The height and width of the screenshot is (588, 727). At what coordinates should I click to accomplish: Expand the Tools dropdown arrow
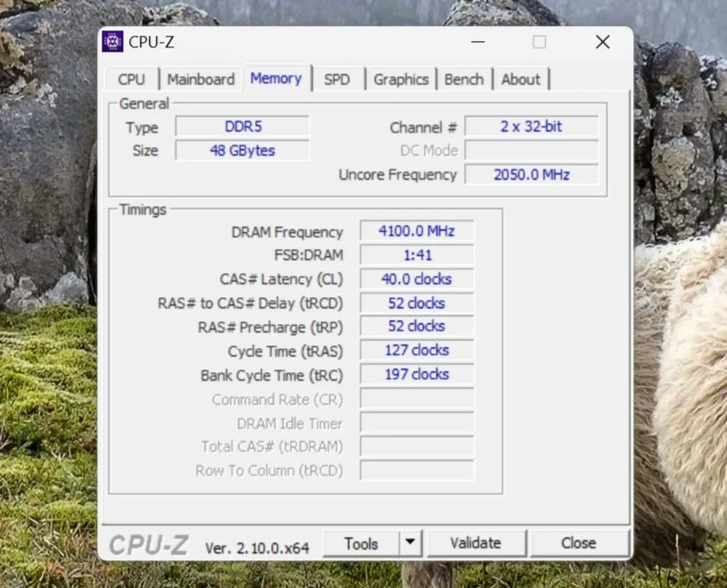410,542
